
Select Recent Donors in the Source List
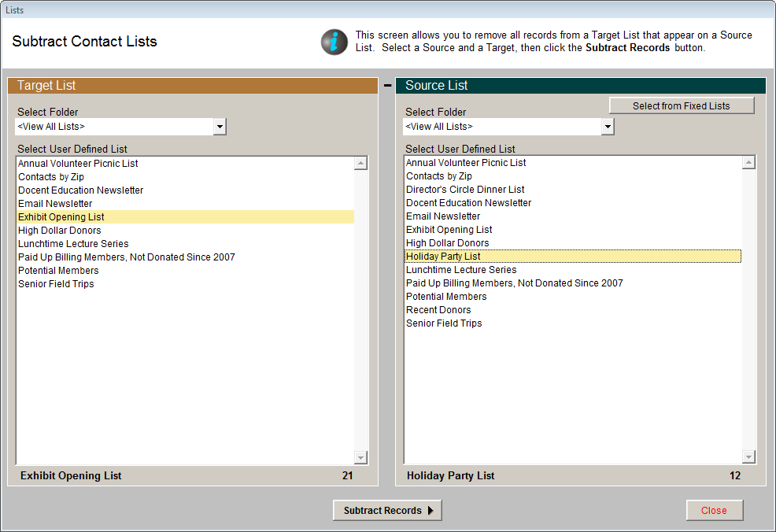pyautogui.click(x=438, y=309)
